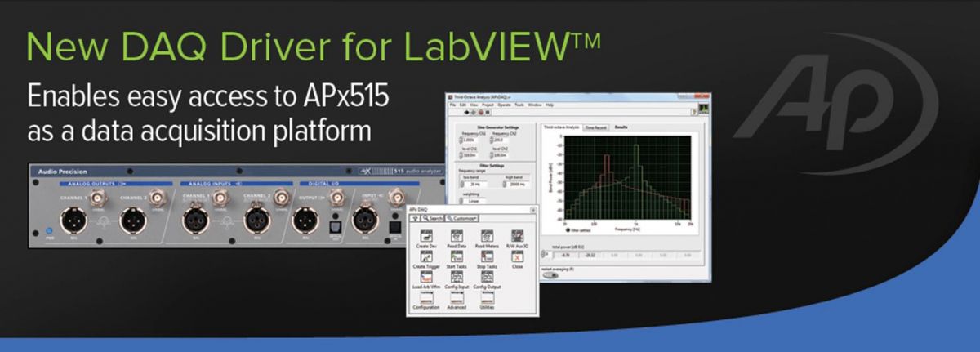Click the Pause button in LabVIEW toolbar
The height and width of the screenshot is (352, 980).
coord(488,112)
